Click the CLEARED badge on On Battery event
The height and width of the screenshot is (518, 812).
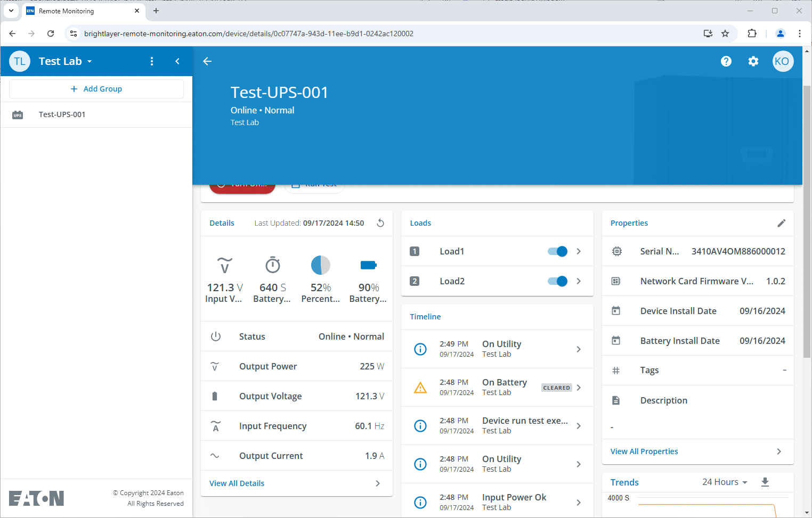(x=557, y=388)
